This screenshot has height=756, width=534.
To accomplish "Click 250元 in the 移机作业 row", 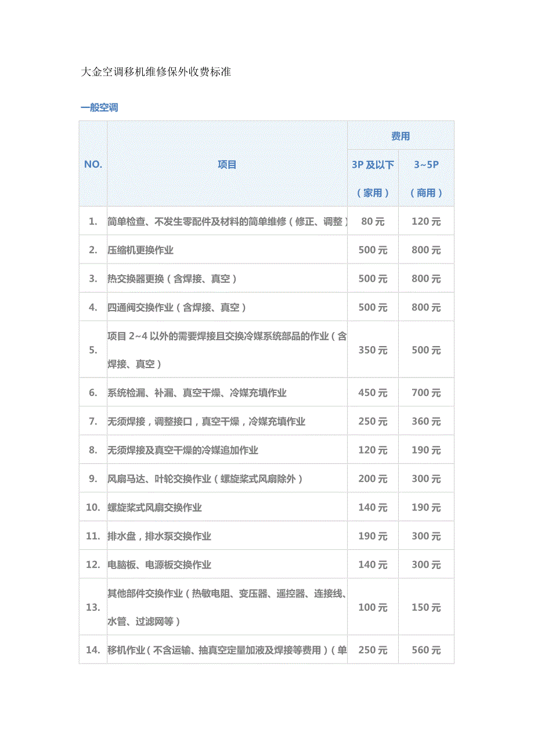I will 373,650.
